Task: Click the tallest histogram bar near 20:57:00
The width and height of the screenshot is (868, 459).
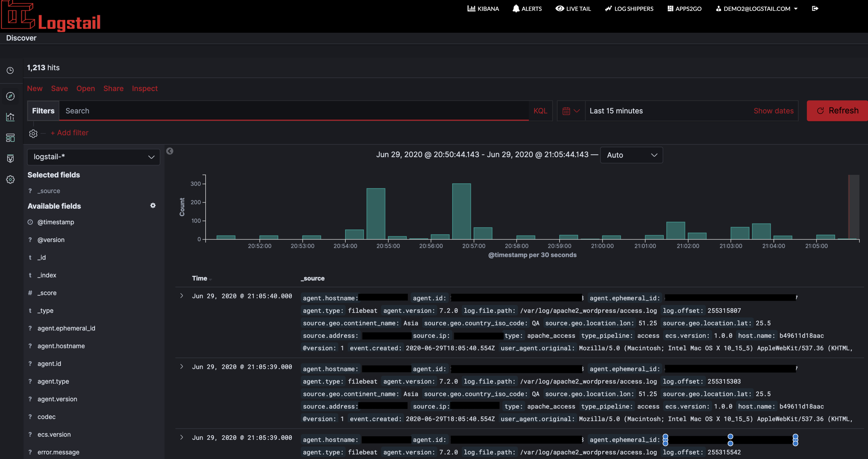Action: 461,211
